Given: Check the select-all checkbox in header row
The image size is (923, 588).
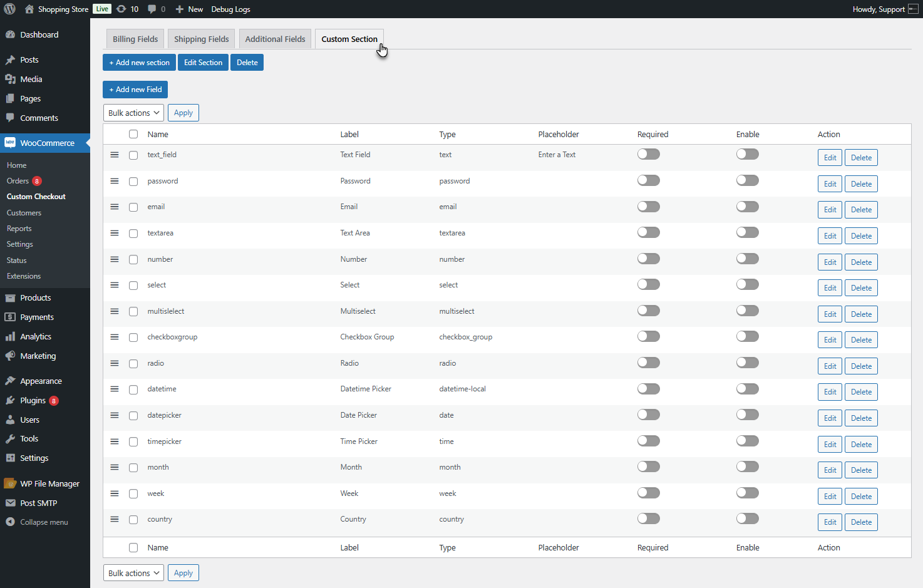Looking at the screenshot, I should [133, 134].
